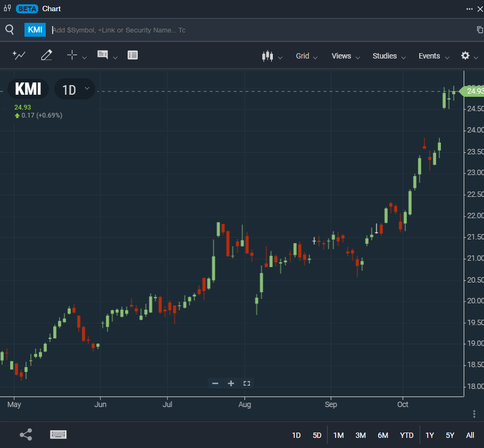The image size is (484, 448).
Task: Click the Jun label on time axis
Action: (x=101, y=404)
